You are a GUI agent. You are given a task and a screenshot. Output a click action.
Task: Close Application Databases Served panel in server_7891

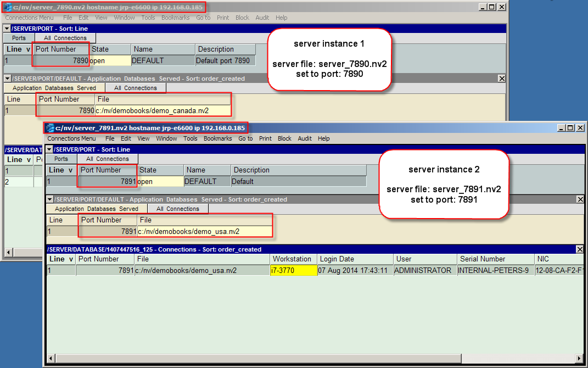(579, 199)
